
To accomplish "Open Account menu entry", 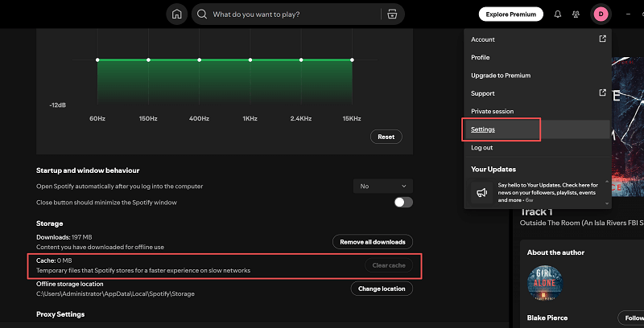I will (x=538, y=39).
